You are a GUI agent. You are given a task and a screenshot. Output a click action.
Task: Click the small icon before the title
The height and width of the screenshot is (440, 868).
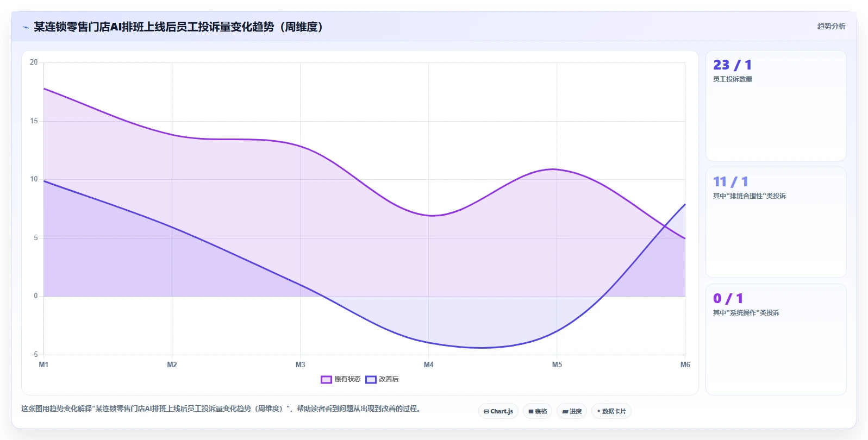(26, 27)
